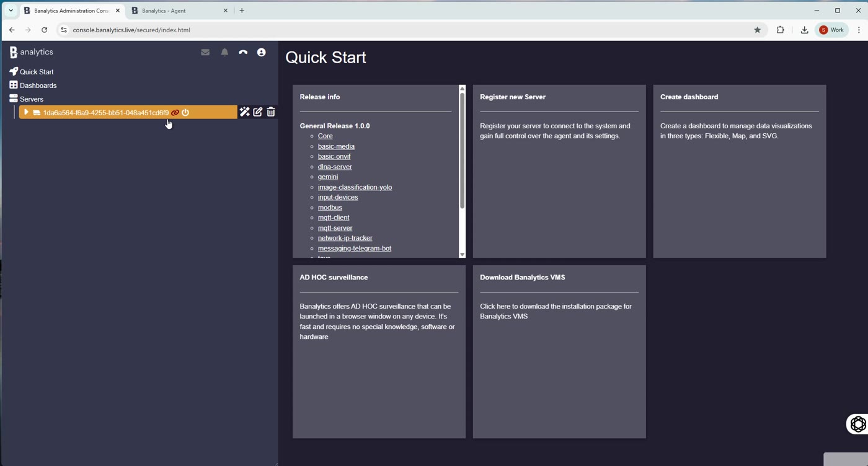Click the rocket icon beside Quick Start
This screenshot has height=466, width=868.
point(14,71)
